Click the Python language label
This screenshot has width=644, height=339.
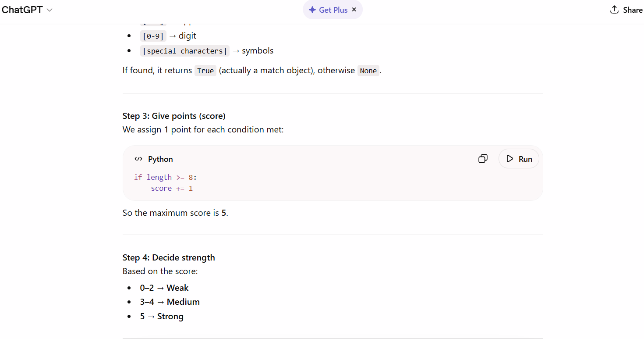160,159
